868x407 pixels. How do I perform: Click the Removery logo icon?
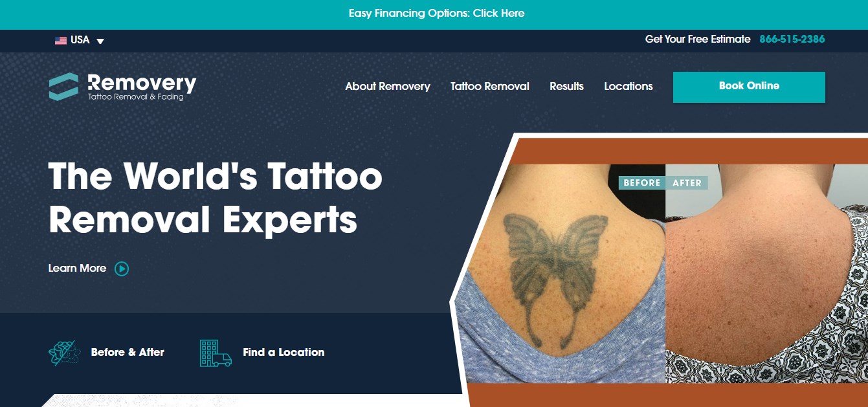pos(63,87)
